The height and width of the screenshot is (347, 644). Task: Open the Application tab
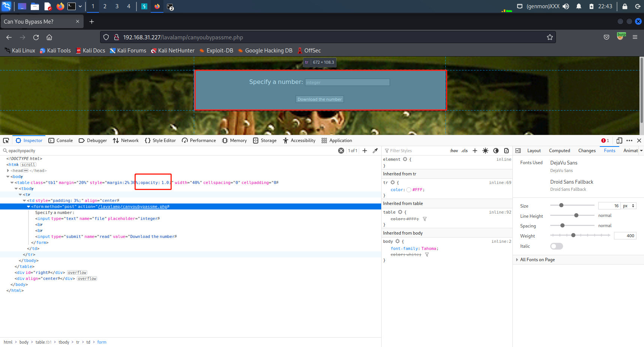tap(337, 141)
